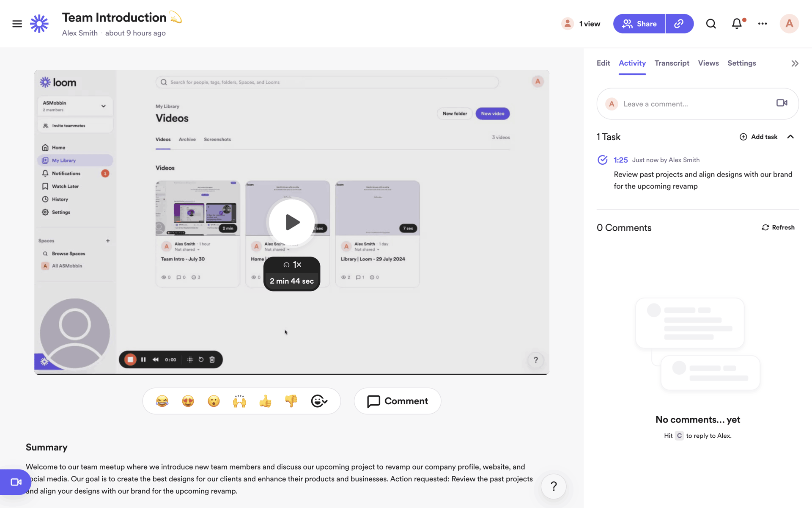Jump to the 1:25 timestamp
812x508 pixels.
click(x=620, y=160)
